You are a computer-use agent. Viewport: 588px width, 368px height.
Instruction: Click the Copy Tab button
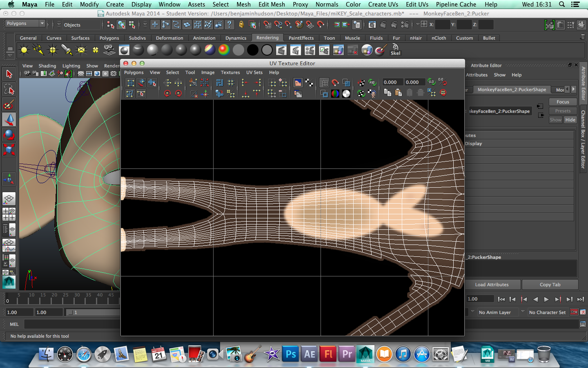coord(550,285)
